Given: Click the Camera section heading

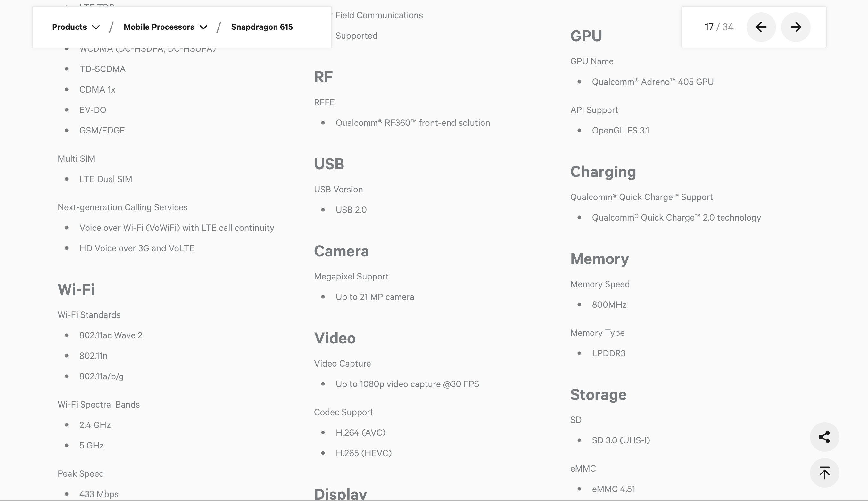Looking at the screenshot, I should click(341, 251).
